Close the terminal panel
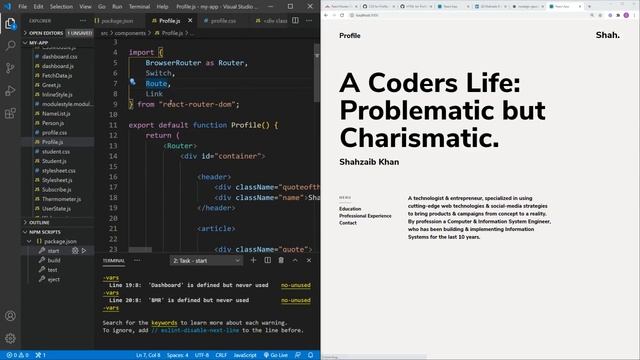This screenshot has width=640, height=360. tap(309, 260)
